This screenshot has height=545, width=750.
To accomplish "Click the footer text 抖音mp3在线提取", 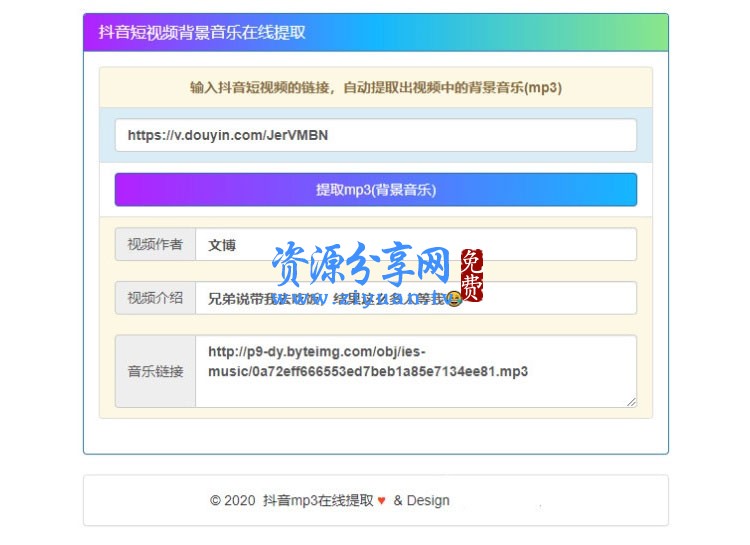I will [318, 501].
